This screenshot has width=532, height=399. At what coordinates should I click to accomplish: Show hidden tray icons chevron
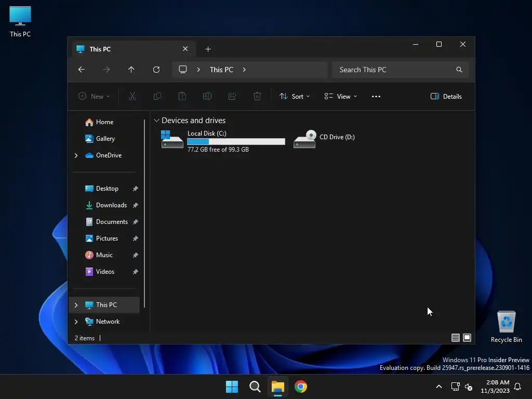coord(438,387)
